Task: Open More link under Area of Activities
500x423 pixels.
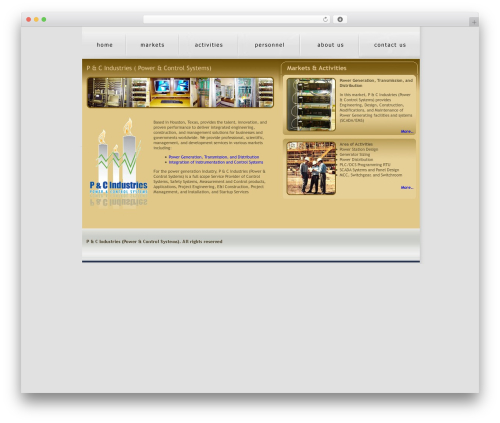Action: coord(407,187)
